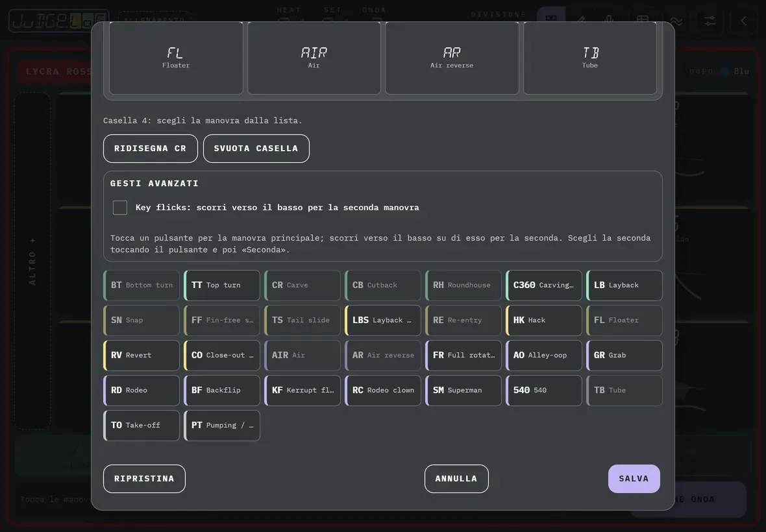The width and height of the screenshot is (766, 532).
Task: Pick the SN Snap maneuver
Action: point(142,320)
